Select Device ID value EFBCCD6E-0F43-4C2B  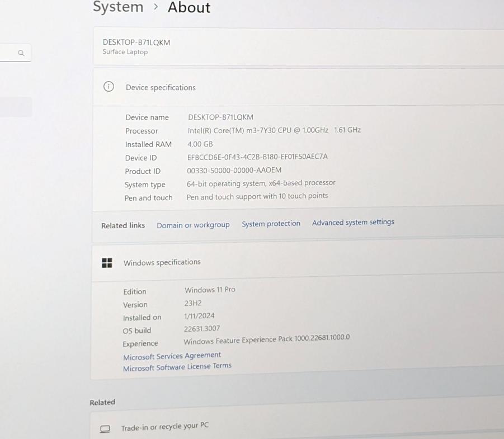pos(257,157)
